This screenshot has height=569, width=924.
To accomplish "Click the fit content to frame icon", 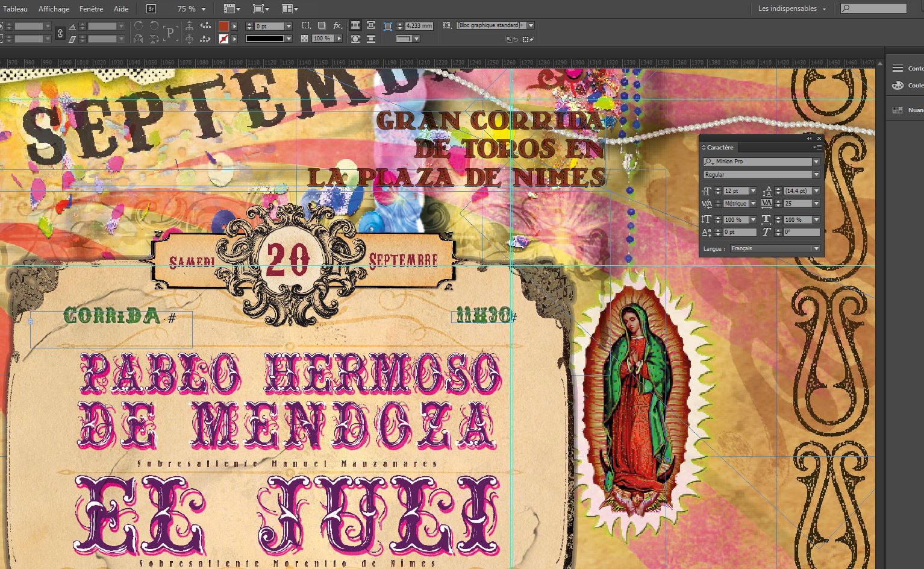I will tap(529, 39).
